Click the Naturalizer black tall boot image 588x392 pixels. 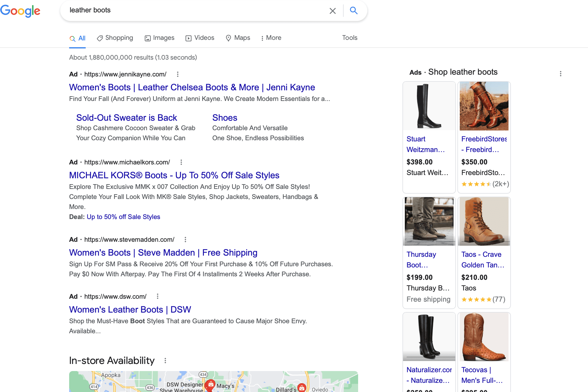tap(429, 337)
